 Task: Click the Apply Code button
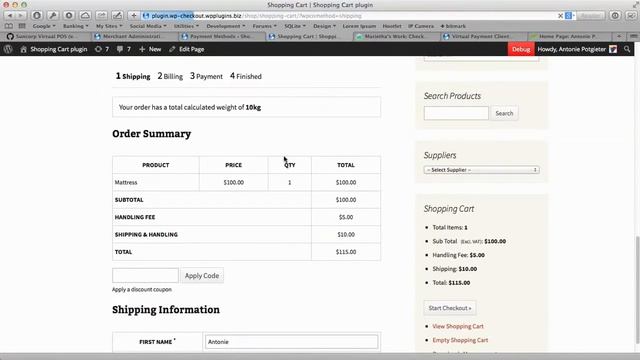click(x=202, y=276)
